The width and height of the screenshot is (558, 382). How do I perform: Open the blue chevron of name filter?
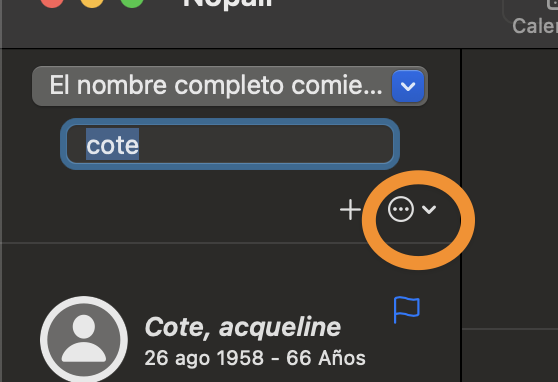point(408,87)
